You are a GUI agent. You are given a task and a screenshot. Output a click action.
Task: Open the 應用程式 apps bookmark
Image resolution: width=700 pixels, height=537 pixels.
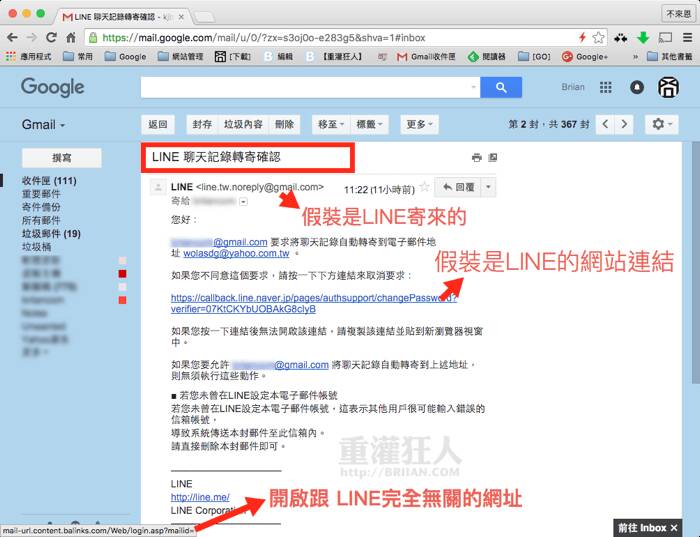29,56
